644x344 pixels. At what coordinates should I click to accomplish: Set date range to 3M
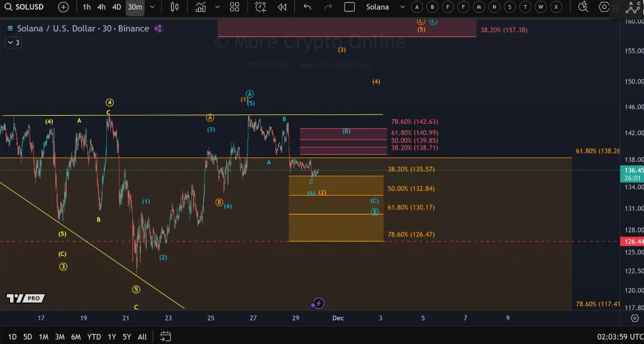[x=60, y=336]
